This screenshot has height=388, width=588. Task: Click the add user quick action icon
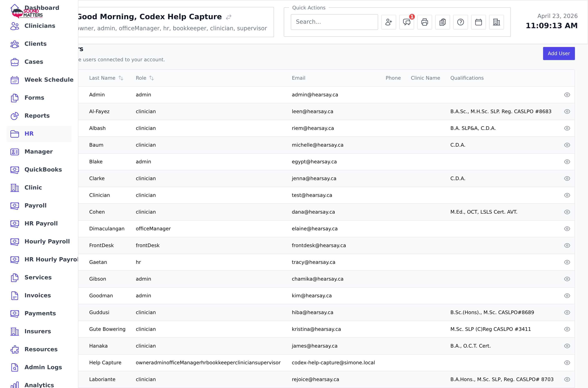pos(388,22)
